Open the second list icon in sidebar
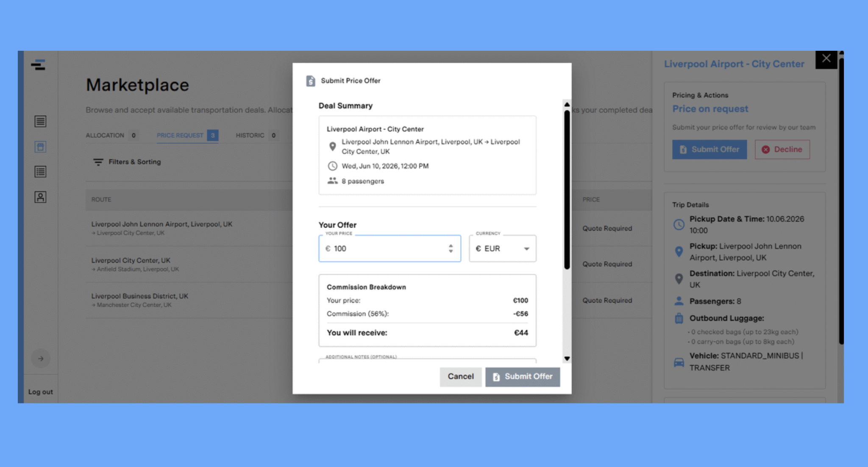Viewport: 868px width, 467px height. (x=40, y=172)
